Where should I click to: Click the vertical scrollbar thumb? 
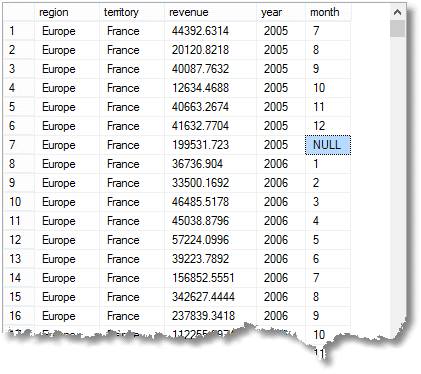pos(397,28)
